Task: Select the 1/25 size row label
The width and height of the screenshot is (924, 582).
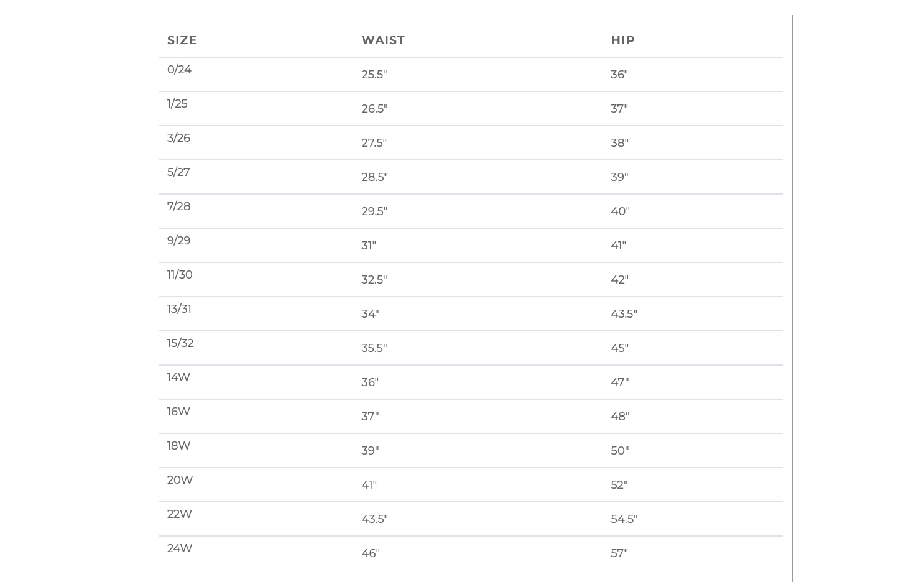Action: [177, 104]
